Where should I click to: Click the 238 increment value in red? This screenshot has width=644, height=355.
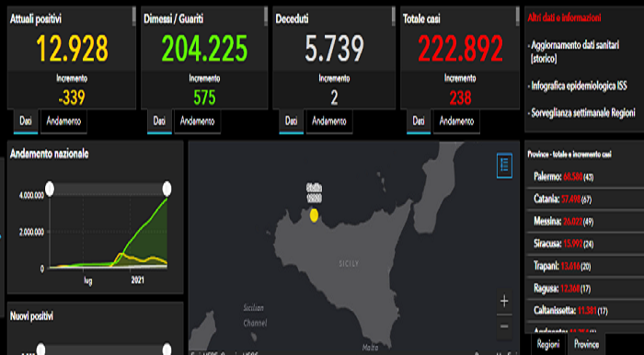[x=460, y=98]
